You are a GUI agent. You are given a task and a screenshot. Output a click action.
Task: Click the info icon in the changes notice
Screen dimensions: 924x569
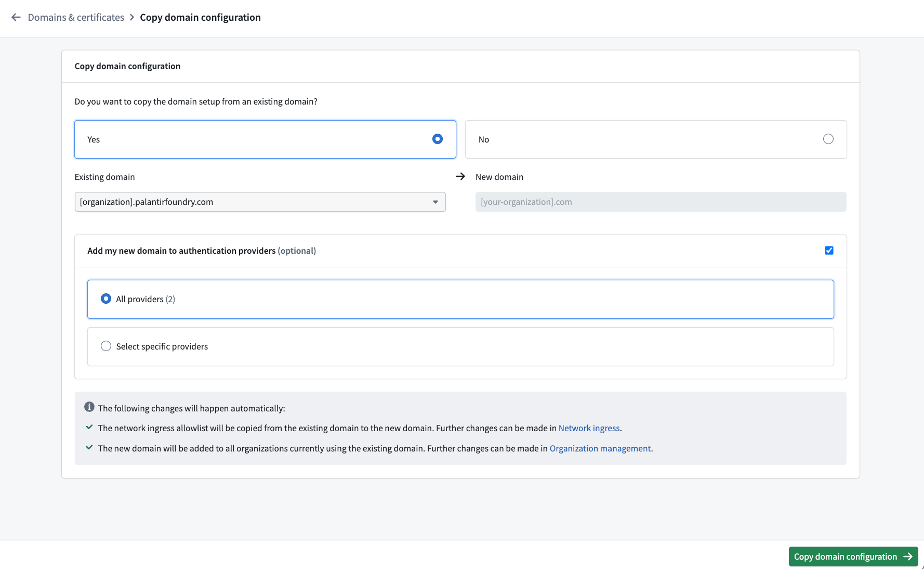point(89,407)
